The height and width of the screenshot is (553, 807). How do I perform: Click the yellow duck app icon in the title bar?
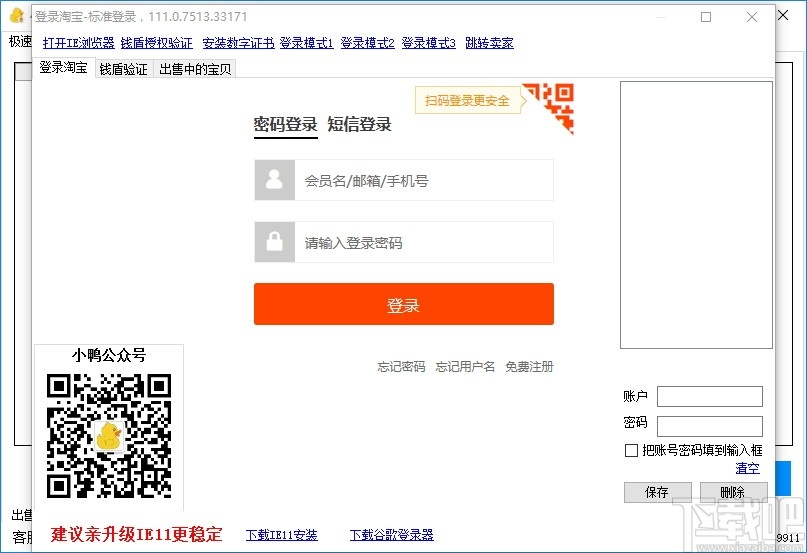point(17,15)
